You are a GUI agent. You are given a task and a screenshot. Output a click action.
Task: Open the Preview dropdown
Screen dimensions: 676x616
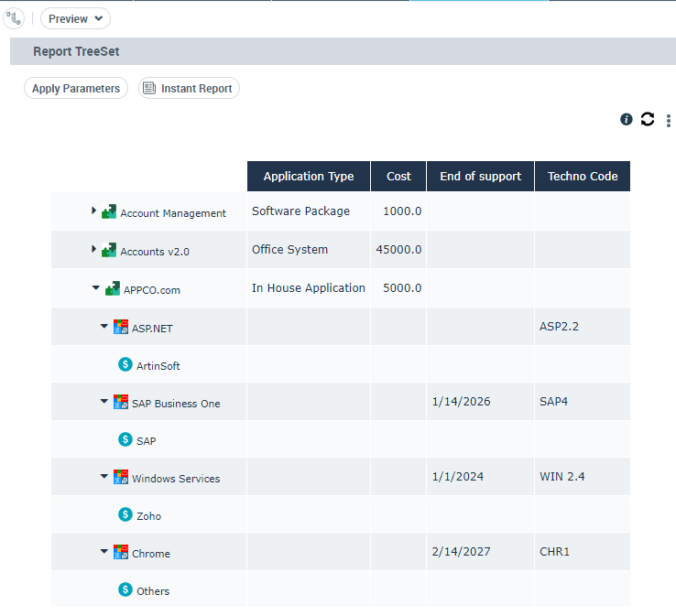(75, 18)
